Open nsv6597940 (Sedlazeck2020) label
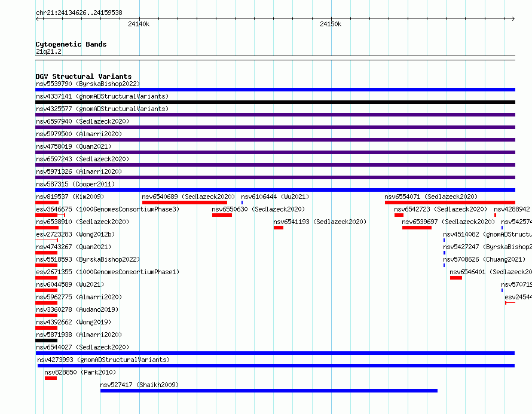532x414 pixels. (x=82, y=121)
